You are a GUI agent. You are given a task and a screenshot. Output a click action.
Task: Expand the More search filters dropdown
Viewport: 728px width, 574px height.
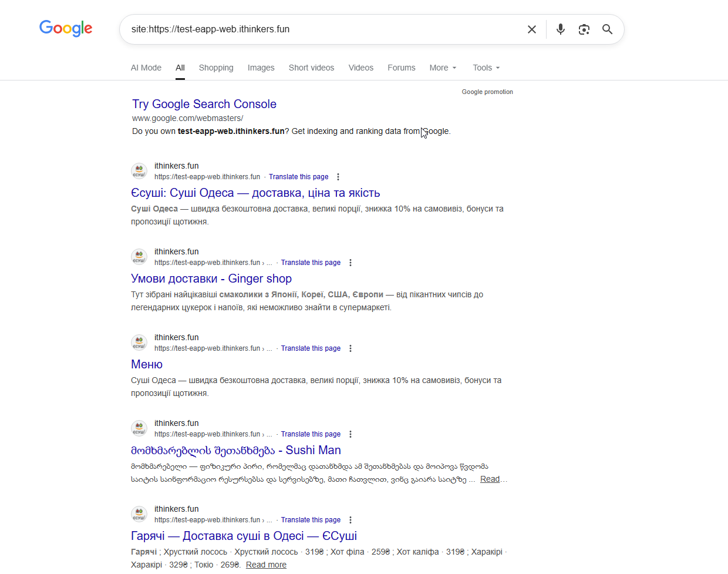click(x=443, y=68)
